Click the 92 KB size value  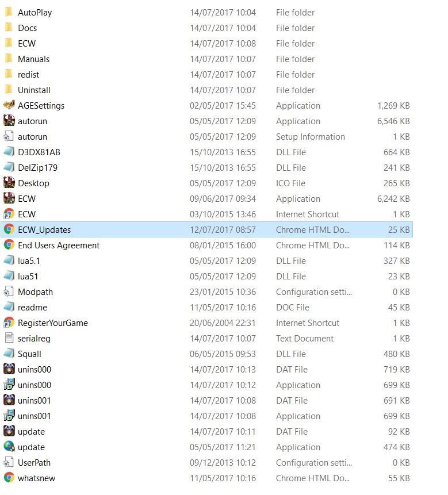[x=399, y=432]
